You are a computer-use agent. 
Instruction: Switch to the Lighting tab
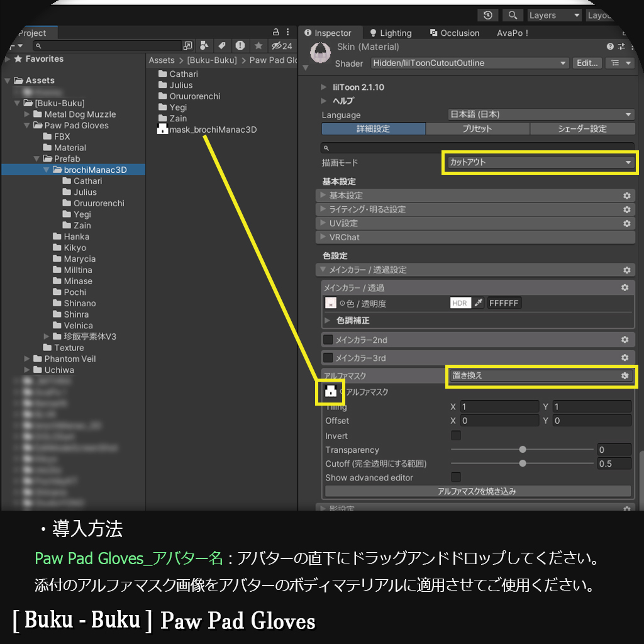click(392, 33)
